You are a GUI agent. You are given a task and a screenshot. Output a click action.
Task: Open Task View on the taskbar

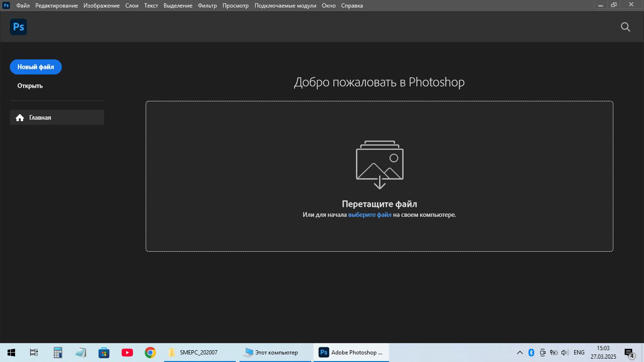pyautogui.click(x=34, y=353)
